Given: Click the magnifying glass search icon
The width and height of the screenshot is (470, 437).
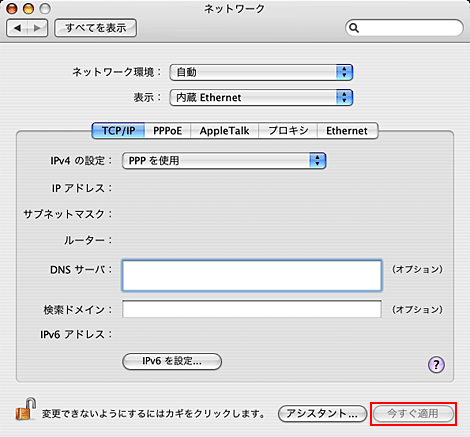Looking at the screenshot, I should point(354,28).
